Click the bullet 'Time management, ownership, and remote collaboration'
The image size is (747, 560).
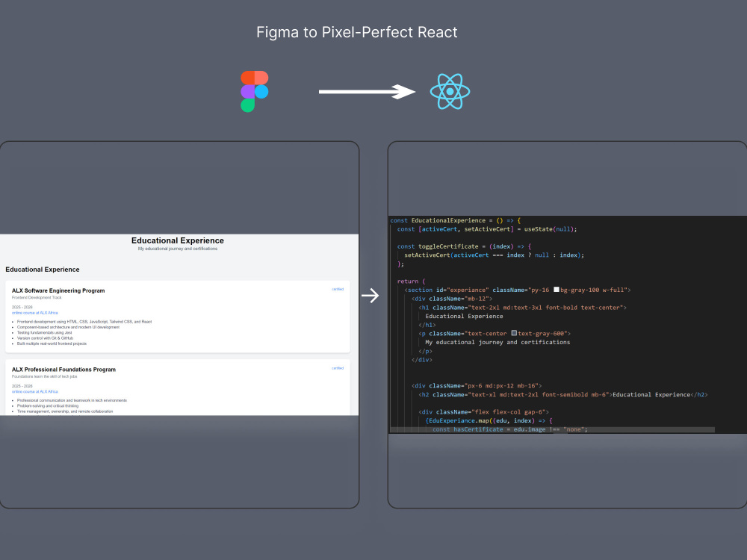tap(65, 411)
